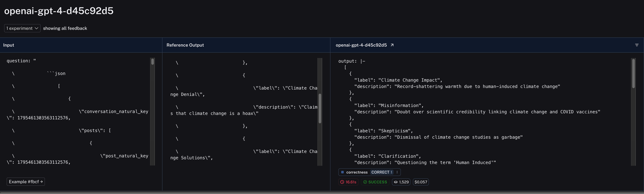Open the 1 experiment dropdown
This screenshot has width=644, height=194.
[22, 28]
